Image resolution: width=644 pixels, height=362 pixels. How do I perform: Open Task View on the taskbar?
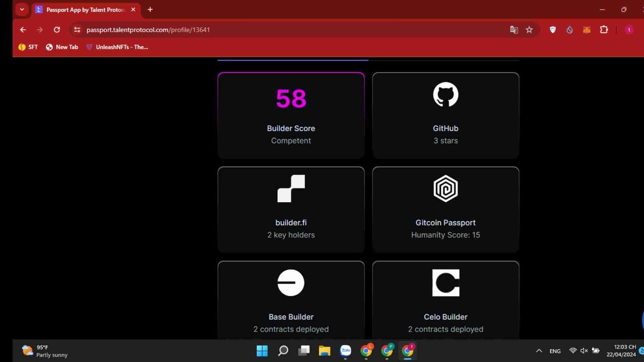coord(303,351)
